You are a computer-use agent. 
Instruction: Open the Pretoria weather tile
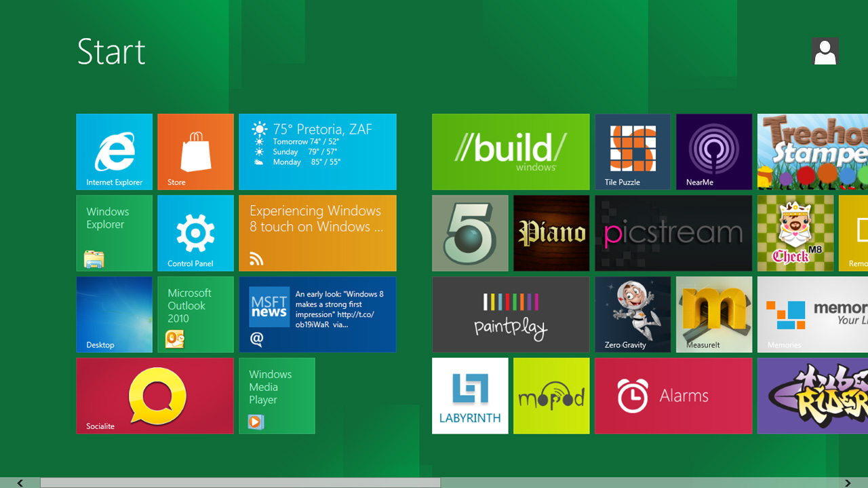[317, 151]
